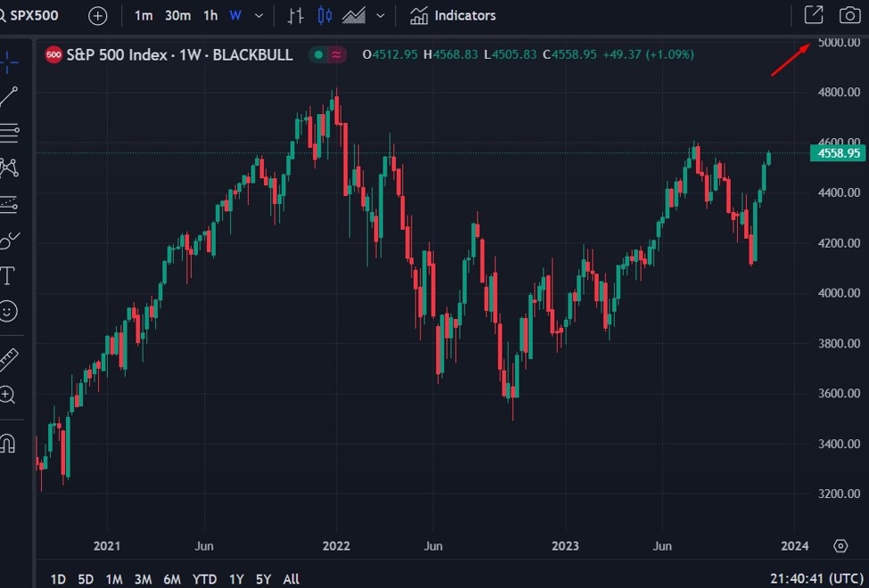Screen dimensions: 869x588
Task: Select the YTD date range
Action: tap(204, 579)
